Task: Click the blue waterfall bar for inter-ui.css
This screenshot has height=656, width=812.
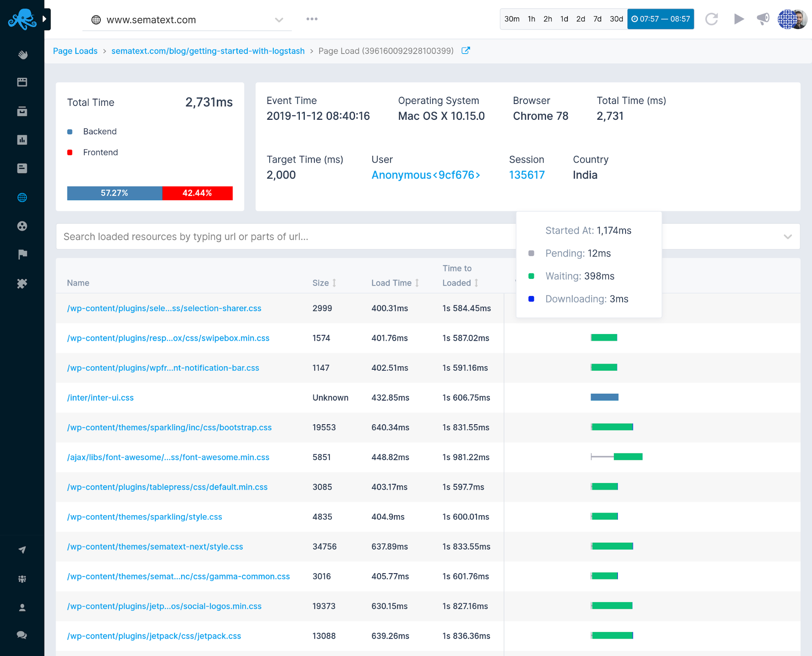Action: pyautogui.click(x=604, y=397)
